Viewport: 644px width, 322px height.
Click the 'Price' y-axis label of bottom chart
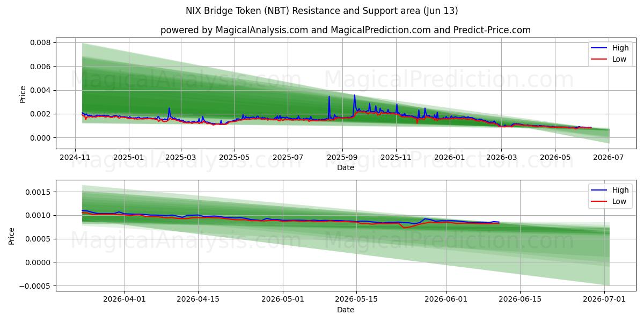click(12, 236)
